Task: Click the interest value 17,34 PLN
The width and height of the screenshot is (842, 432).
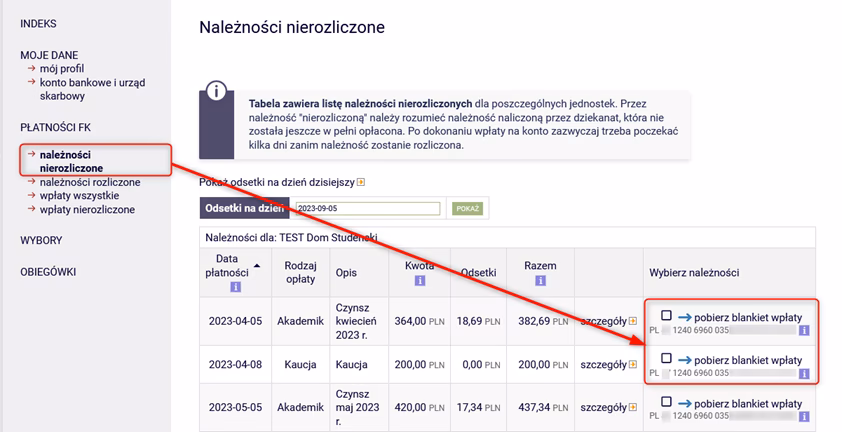Action: click(478, 407)
